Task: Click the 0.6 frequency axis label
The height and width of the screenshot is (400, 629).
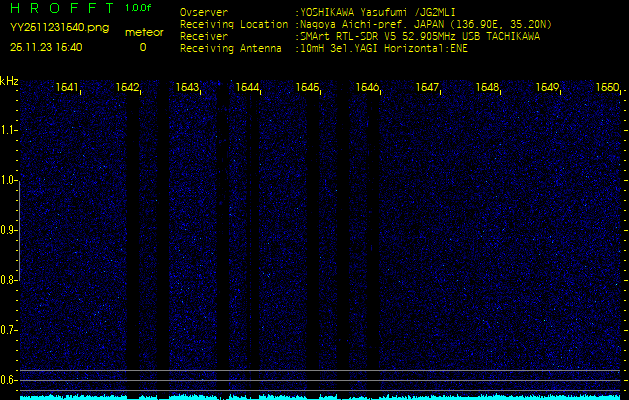Action: point(8,380)
